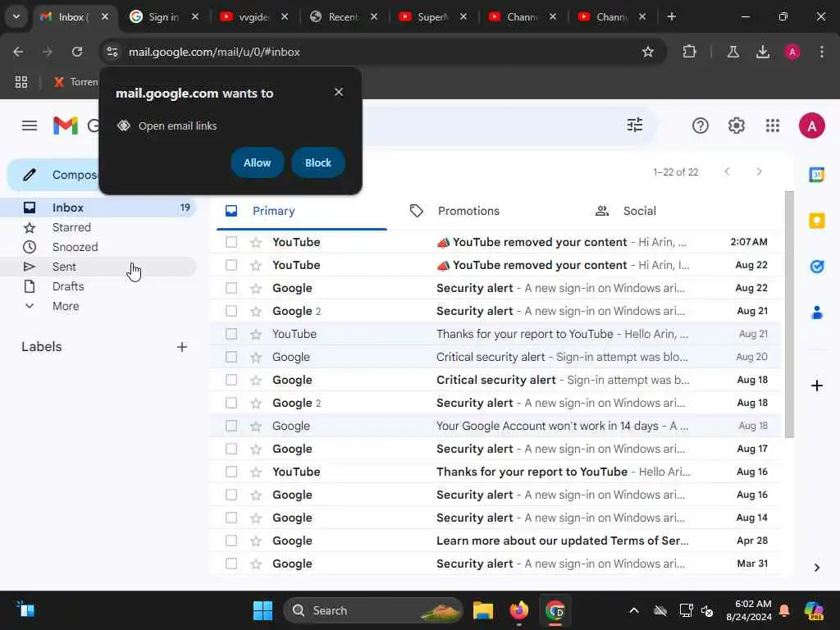The width and height of the screenshot is (840, 630).
Task: Show the side panel expand chevron
Action: click(x=816, y=568)
